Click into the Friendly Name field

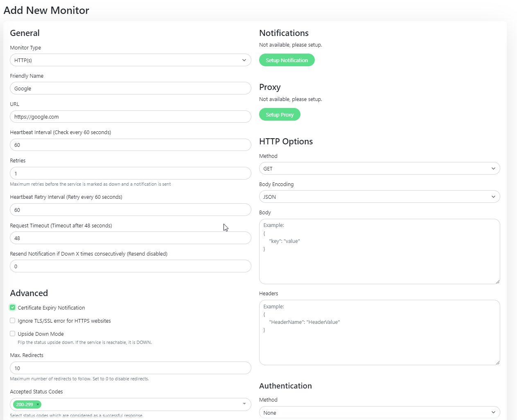[130, 88]
